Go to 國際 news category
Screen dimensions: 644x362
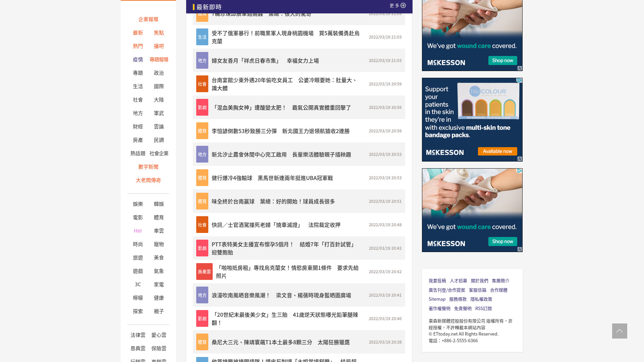tap(159, 86)
